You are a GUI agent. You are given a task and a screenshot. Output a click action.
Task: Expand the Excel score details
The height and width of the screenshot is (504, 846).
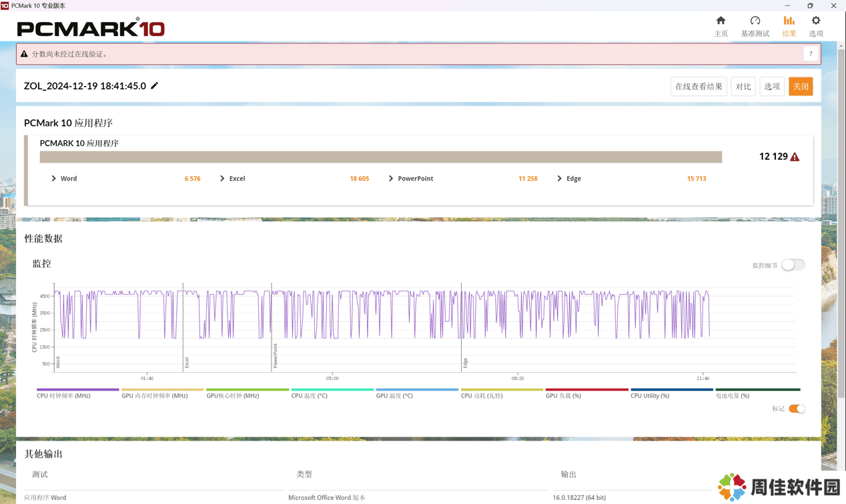point(222,179)
